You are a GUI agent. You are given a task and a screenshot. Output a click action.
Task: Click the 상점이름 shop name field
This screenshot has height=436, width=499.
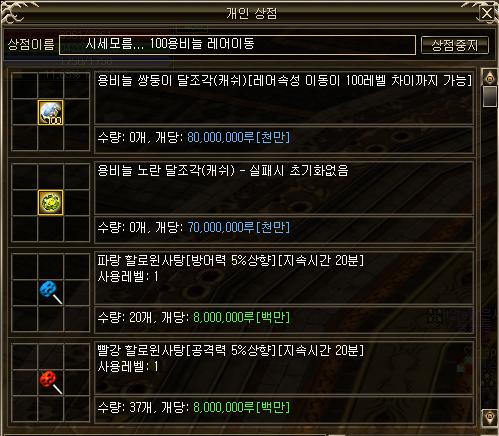(237, 45)
